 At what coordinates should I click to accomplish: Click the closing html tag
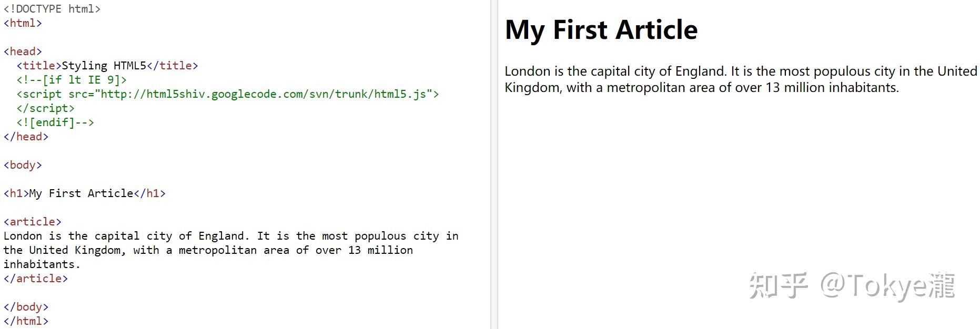click(x=26, y=321)
